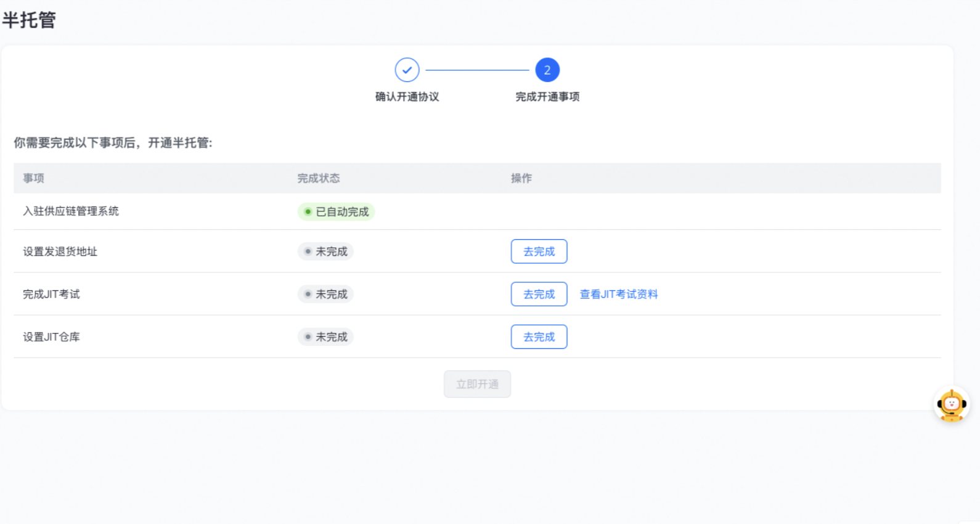Click 未完成 badge in 设置发退货地址 row

coord(325,252)
